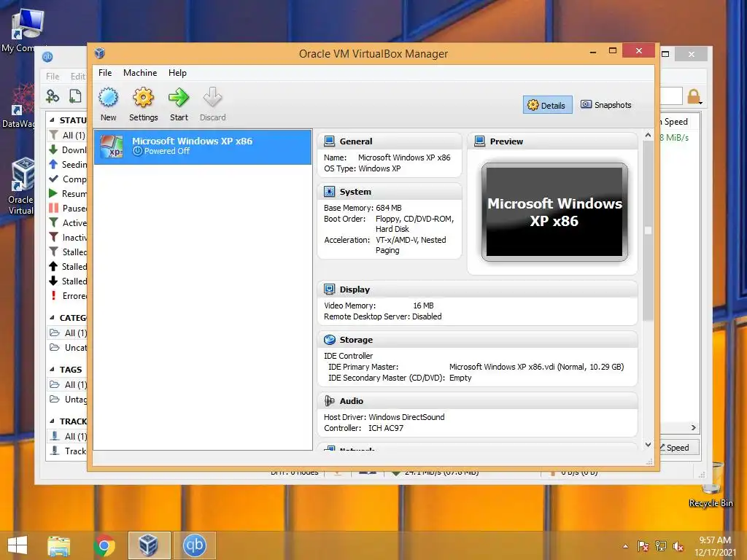Click the Preview section icon
This screenshot has height=560, width=747.
pos(480,141)
